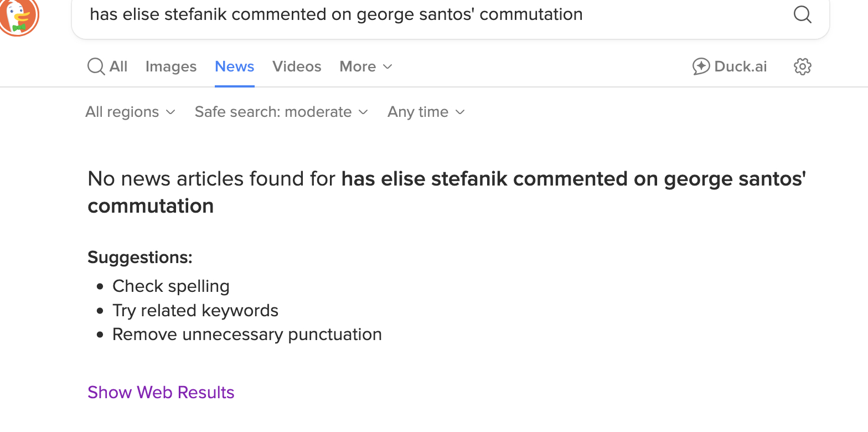Image resolution: width=868 pixels, height=432 pixels.
Task: Focus the search query text field
Action: [x=432, y=14]
